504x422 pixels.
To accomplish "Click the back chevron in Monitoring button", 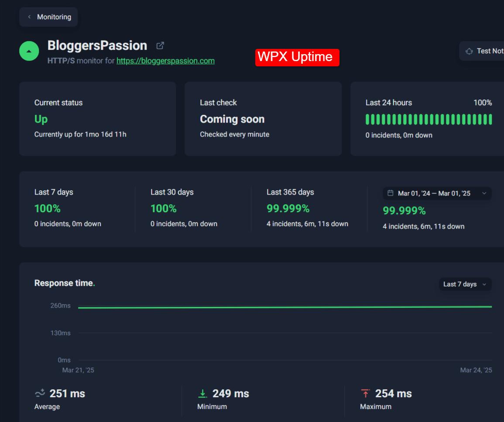I will point(29,17).
